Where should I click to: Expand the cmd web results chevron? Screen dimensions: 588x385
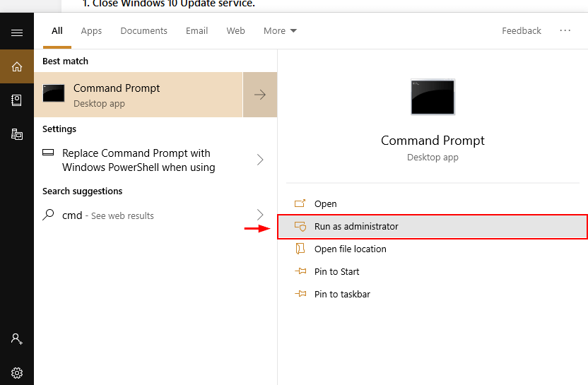(260, 215)
